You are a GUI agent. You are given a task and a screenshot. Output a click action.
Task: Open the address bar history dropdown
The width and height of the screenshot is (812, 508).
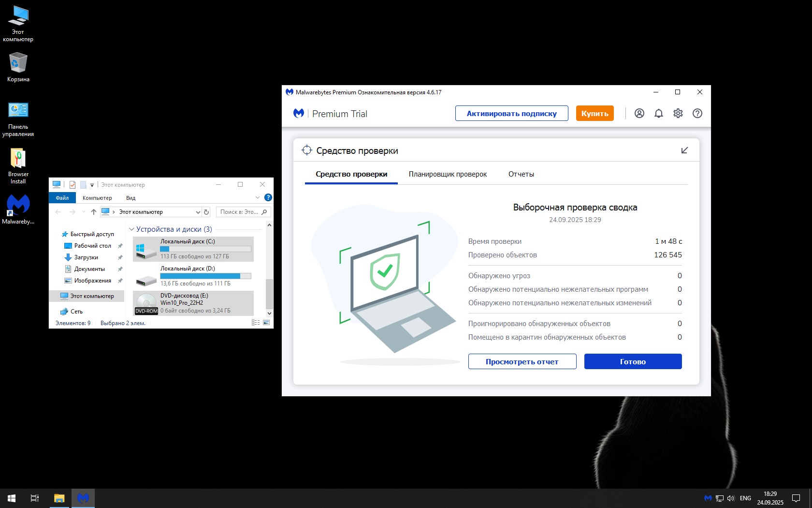point(198,212)
